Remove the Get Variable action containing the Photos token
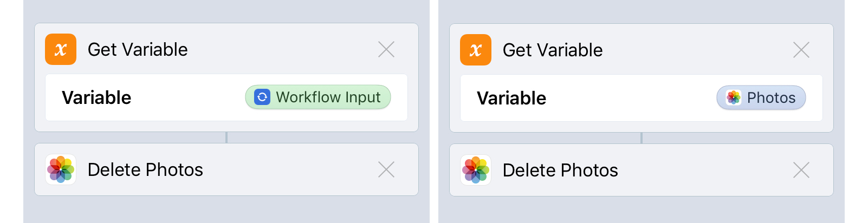 [x=801, y=50]
